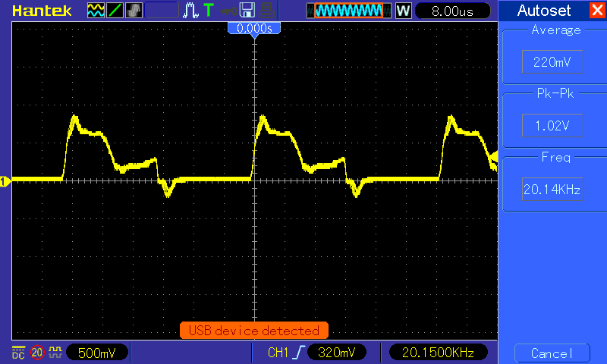Click the Cancel button in Autoset
The image size is (607, 364).
[552, 353]
